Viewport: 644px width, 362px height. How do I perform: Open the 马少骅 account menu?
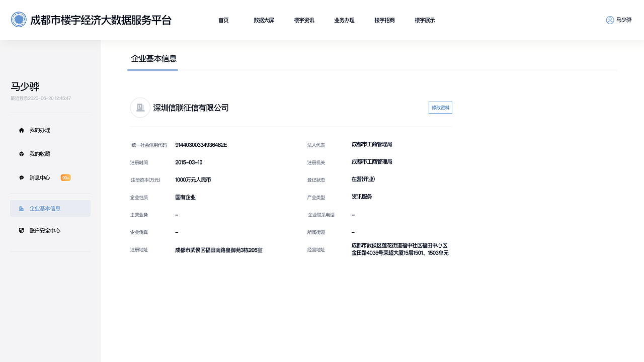(x=623, y=20)
